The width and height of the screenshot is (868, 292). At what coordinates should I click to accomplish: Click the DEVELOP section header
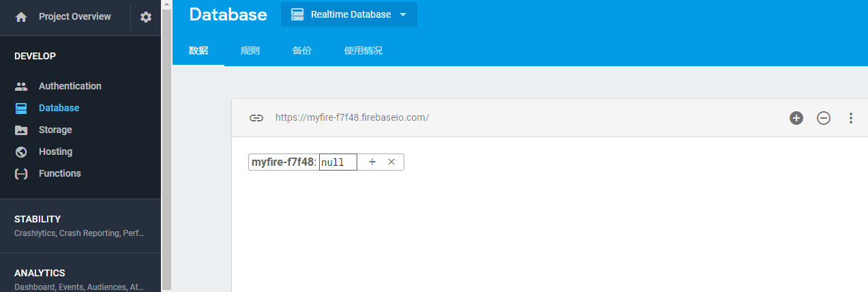click(x=35, y=56)
